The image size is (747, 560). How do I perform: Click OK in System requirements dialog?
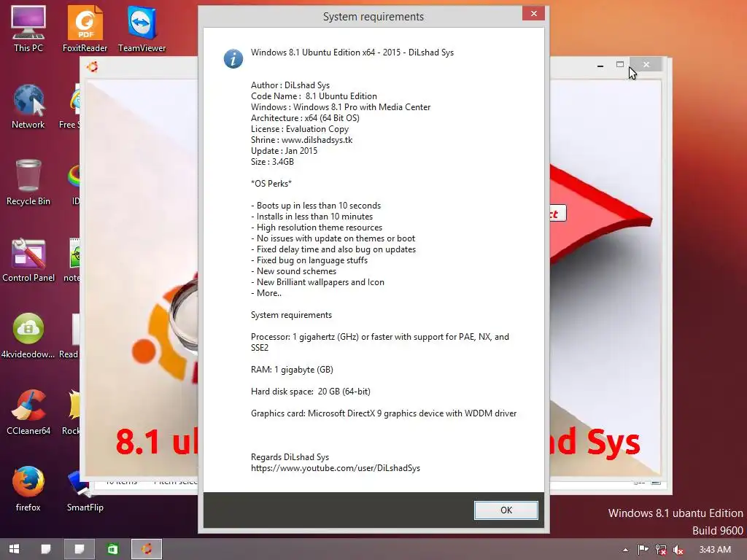pyautogui.click(x=506, y=510)
